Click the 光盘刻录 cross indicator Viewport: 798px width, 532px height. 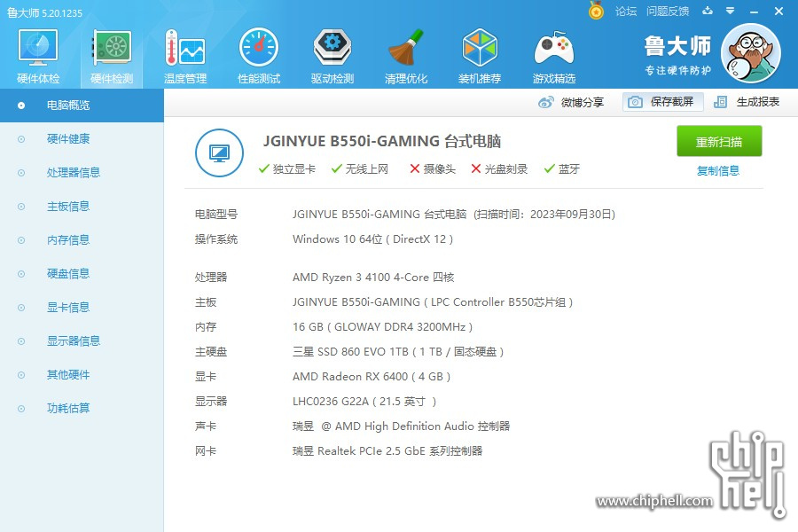click(x=499, y=169)
